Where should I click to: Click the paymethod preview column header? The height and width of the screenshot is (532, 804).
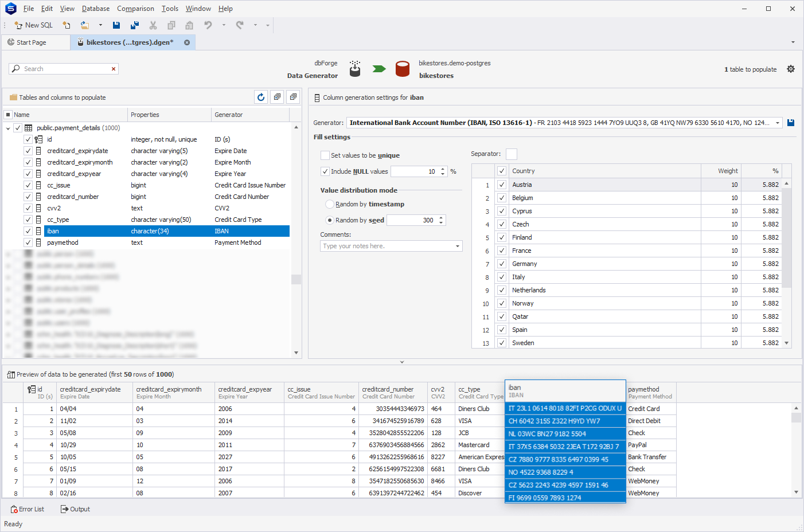coord(650,393)
